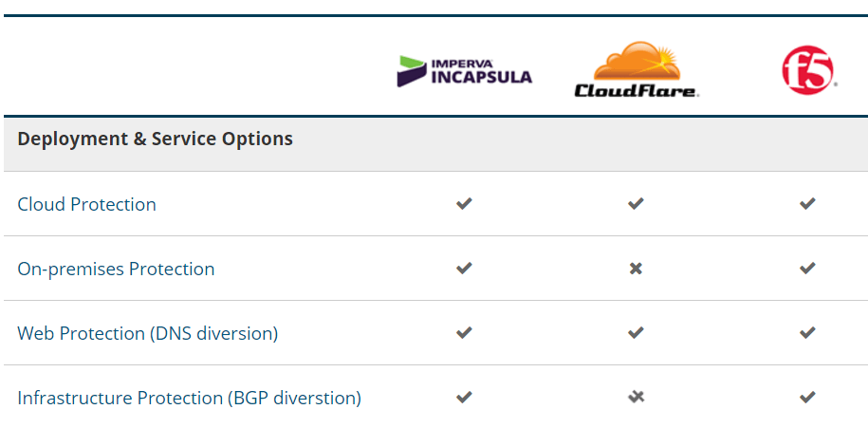Click F5's Web Protection checkmark
The height and width of the screenshot is (428, 868).
(807, 333)
